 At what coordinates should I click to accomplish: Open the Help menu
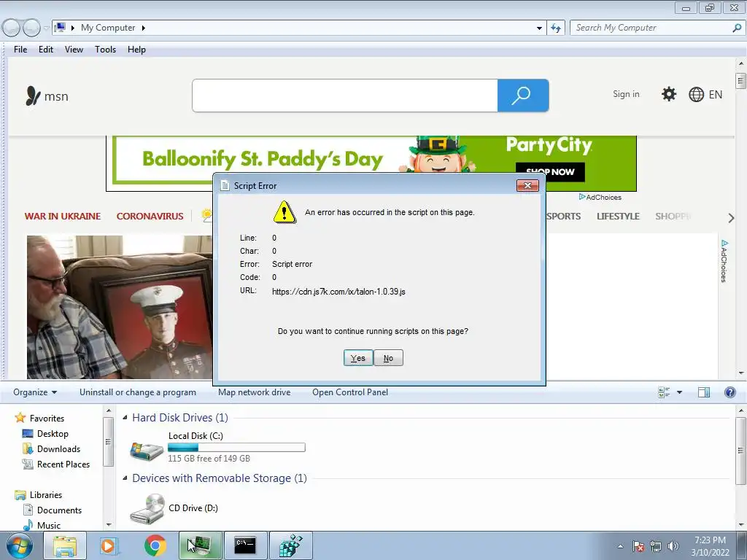(136, 50)
